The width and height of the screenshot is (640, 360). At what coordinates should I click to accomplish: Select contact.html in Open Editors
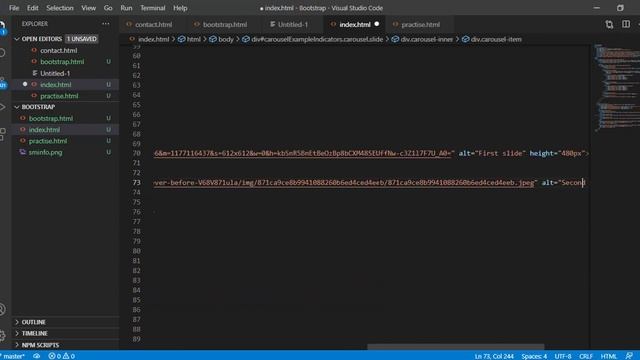pos(58,50)
